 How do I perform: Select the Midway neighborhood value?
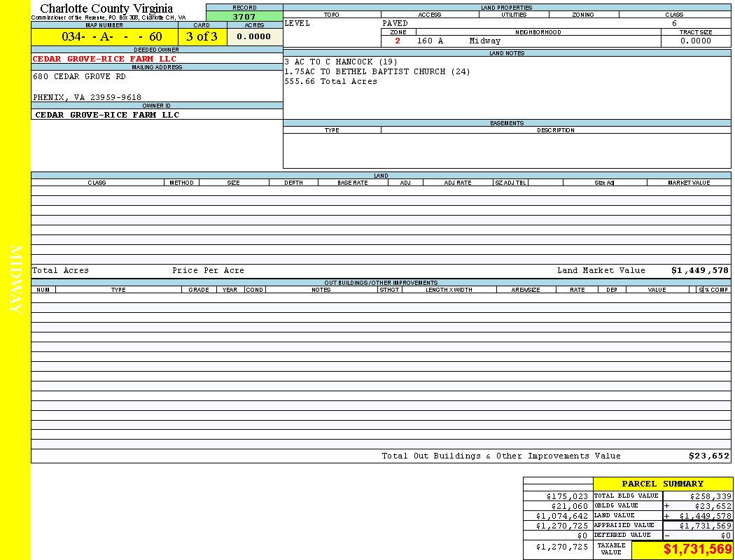click(484, 41)
